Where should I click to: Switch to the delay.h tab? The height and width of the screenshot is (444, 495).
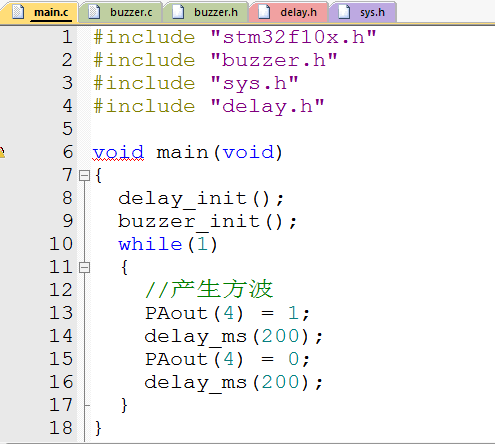click(x=289, y=12)
